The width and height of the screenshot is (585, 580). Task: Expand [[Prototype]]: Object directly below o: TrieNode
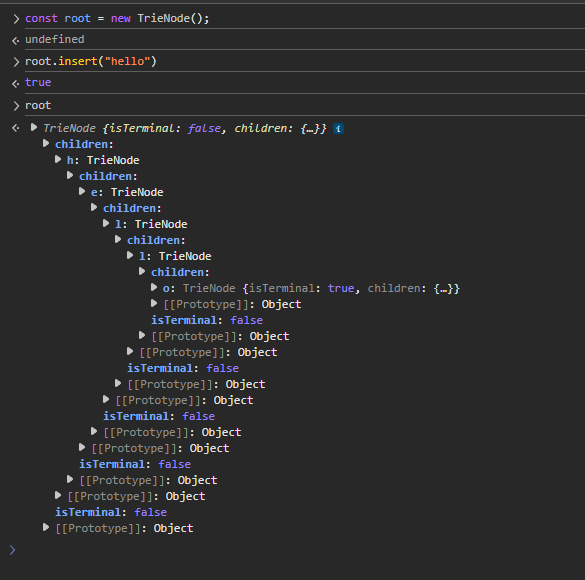pyautogui.click(x=154, y=304)
